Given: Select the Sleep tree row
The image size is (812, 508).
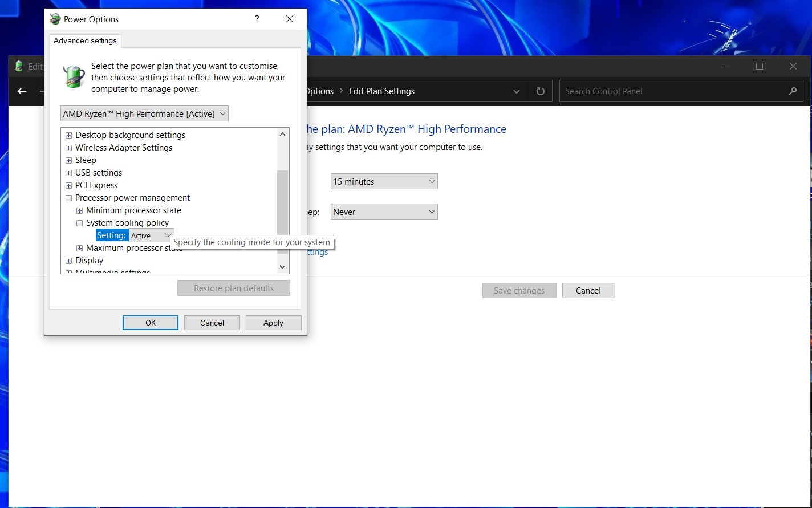Looking at the screenshot, I should tap(86, 160).
